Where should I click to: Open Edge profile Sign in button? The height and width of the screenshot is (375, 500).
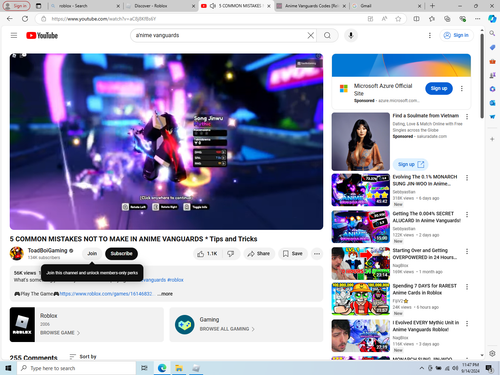pos(16,6)
